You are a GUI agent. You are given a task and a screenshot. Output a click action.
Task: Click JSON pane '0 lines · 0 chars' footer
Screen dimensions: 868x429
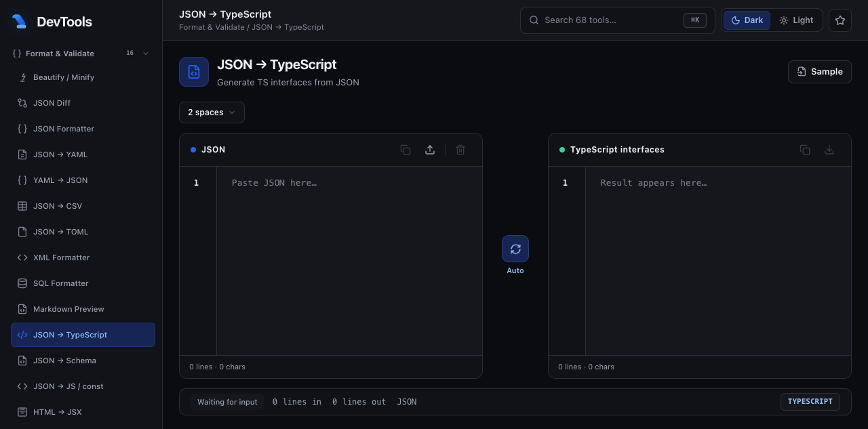217,367
